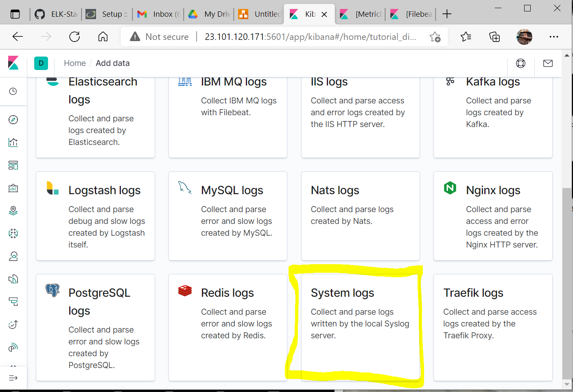Open SIEM icon in Kibana sidebar

pyautogui.click(x=13, y=347)
